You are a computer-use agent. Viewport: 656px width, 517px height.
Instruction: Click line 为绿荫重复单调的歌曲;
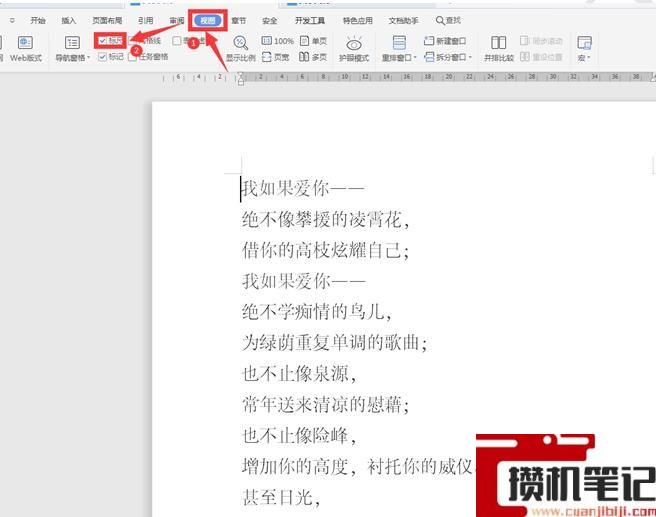[334, 343]
